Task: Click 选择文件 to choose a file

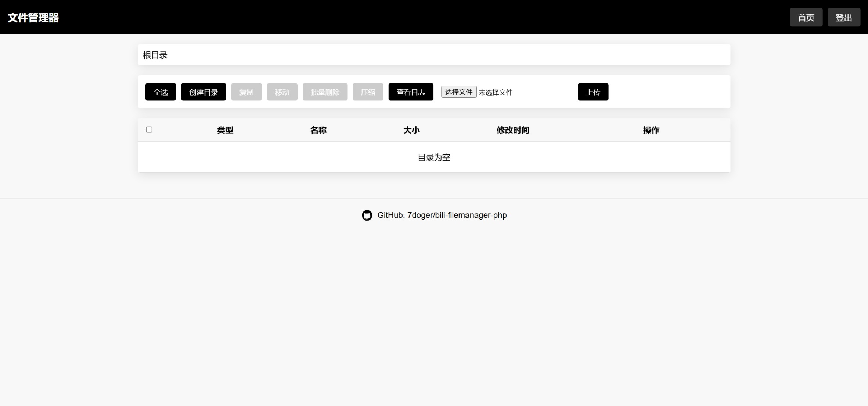Action: (458, 92)
